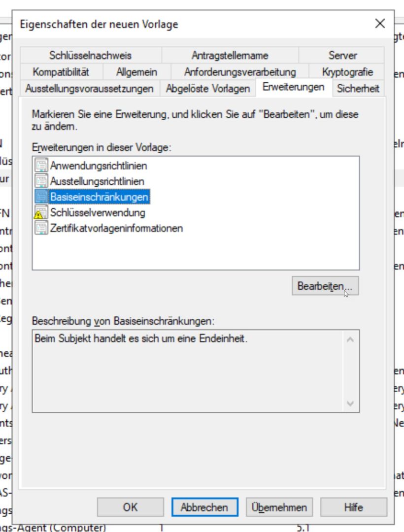This screenshot has height=532, width=404.
Task: Switch to the Kompatibilität tab
Action: (61, 72)
